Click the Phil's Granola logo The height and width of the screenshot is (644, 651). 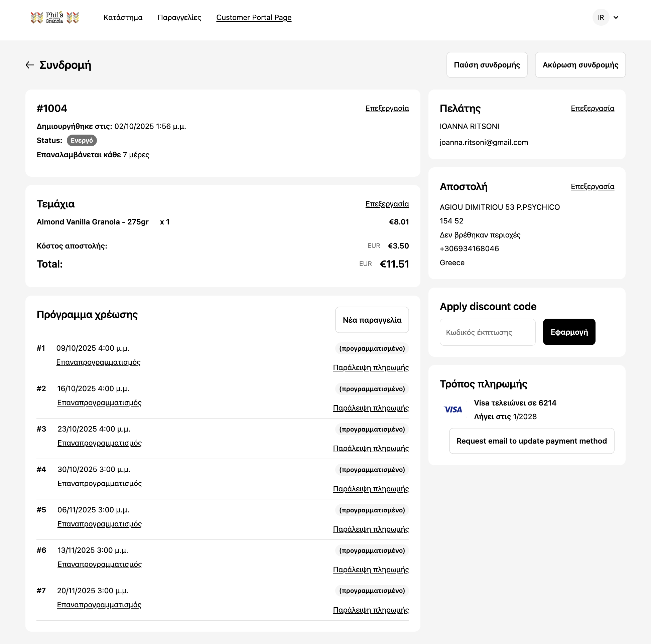[54, 17]
